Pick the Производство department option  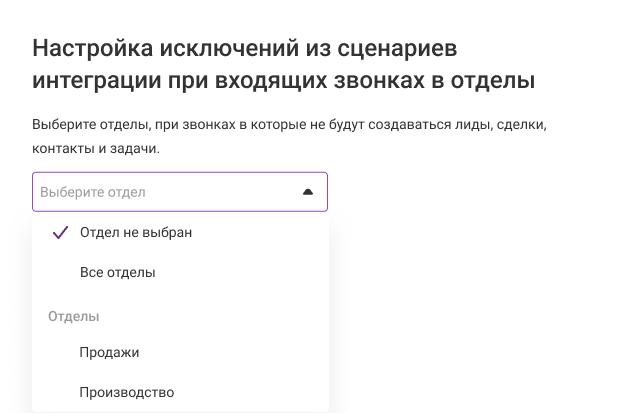(x=180, y=392)
